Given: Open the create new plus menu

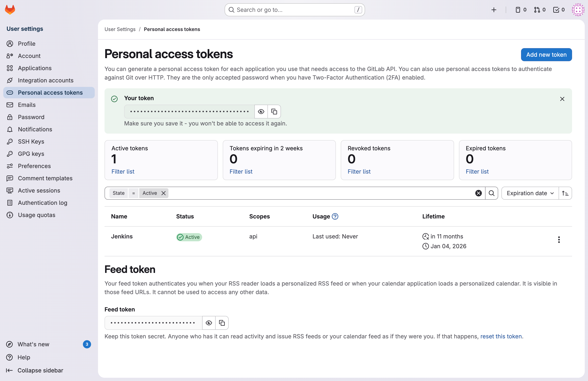Looking at the screenshot, I should click(494, 10).
